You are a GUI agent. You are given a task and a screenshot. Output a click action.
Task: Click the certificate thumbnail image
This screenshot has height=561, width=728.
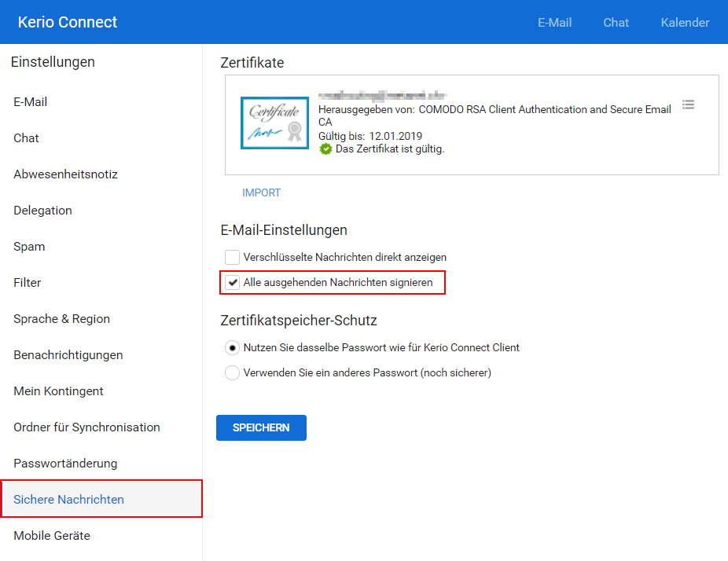coord(274,123)
